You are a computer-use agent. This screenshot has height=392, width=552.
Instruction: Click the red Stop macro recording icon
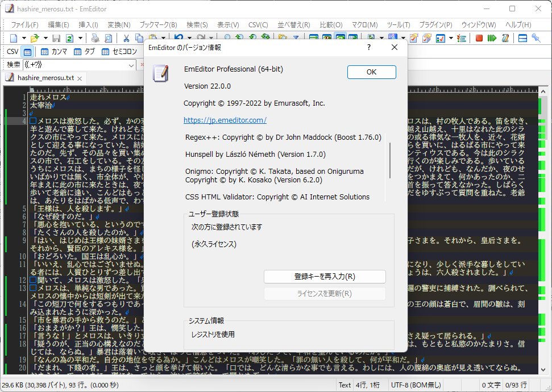pos(479,37)
